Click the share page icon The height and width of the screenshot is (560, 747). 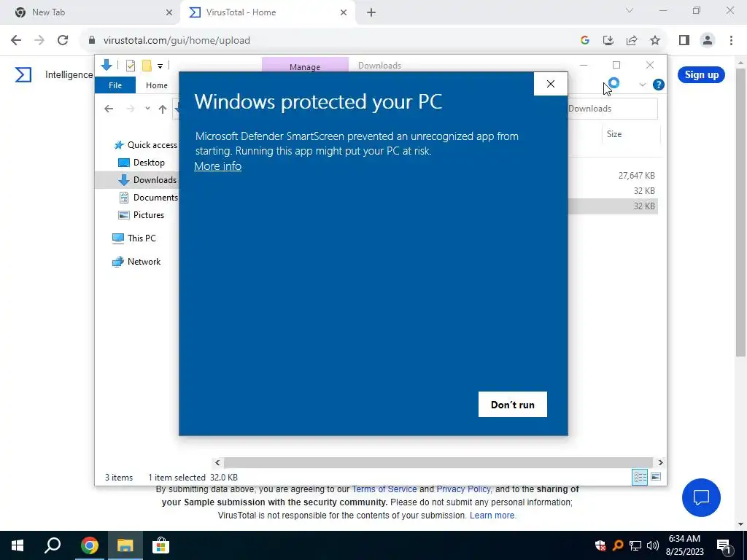[x=632, y=41]
